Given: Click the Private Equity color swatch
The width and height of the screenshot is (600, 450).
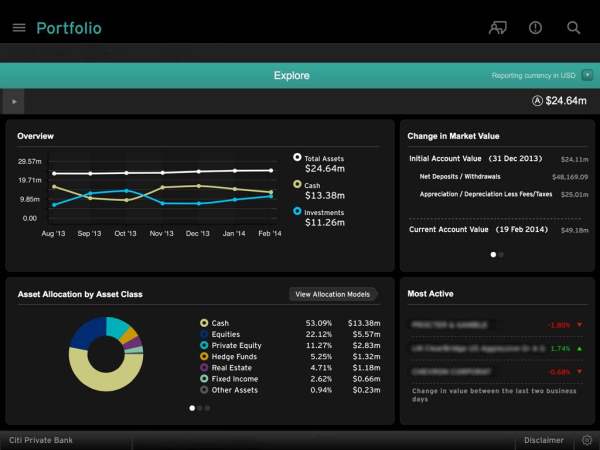Looking at the screenshot, I should 204,345.
